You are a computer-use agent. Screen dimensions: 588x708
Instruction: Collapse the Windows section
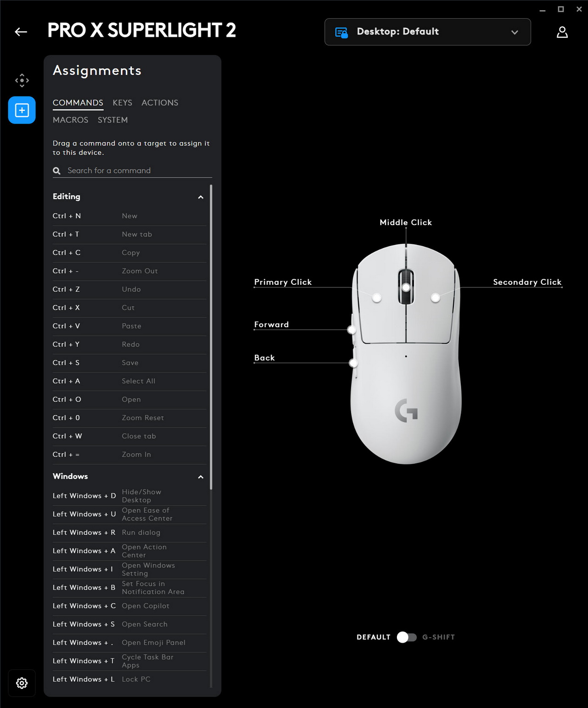pyautogui.click(x=201, y=477)
